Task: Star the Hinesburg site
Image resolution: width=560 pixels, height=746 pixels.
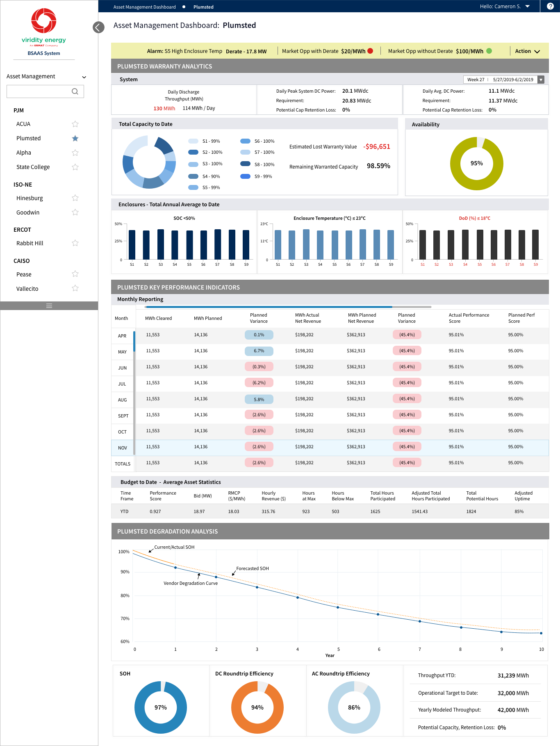Action: [75, 198]
